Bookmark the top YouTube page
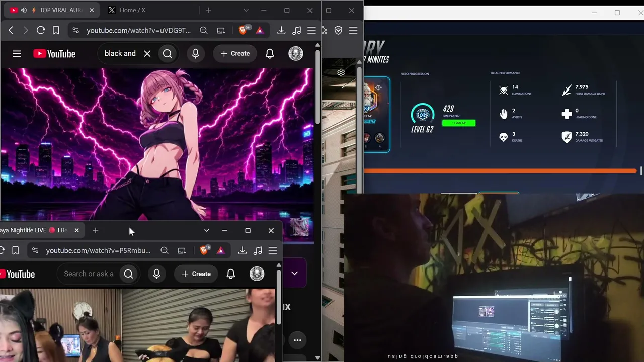This screenshot has height=362, width=644. click(56, 31)
